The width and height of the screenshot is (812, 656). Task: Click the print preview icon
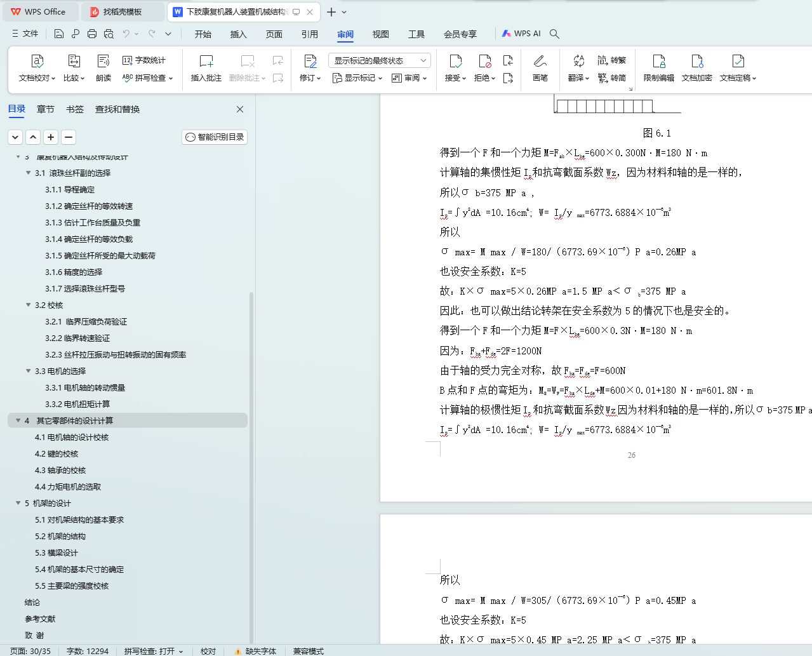(109, 34)
